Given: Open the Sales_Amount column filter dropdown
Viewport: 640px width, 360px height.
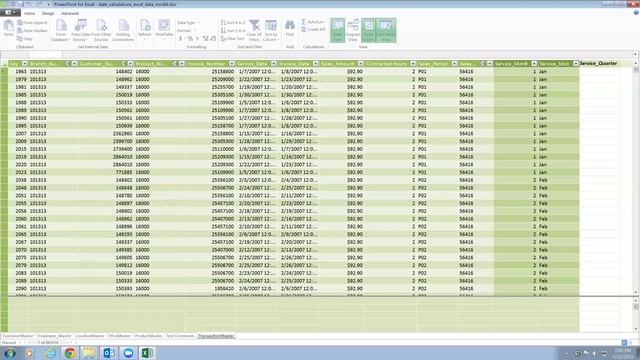Looking at the screenshot, I should [x=360, y=64].
